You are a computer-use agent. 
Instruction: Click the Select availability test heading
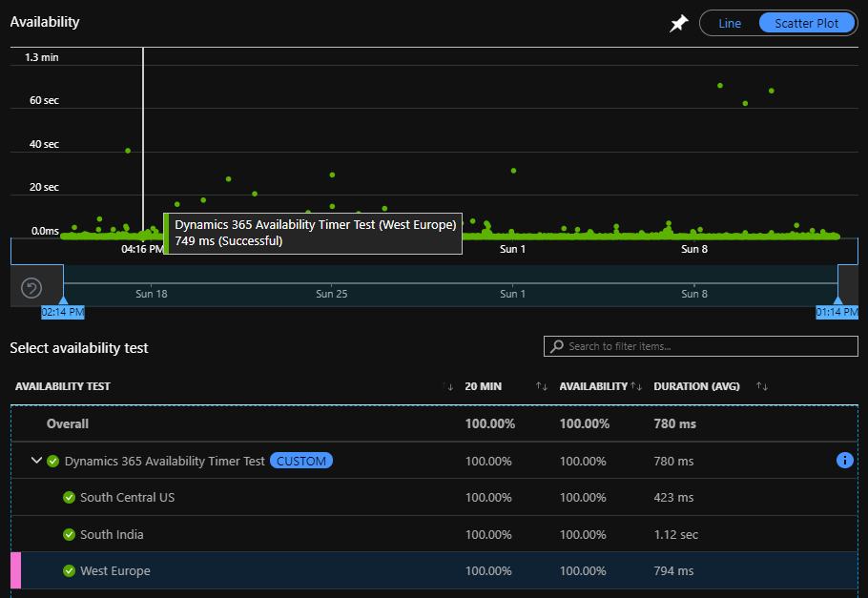79,348
